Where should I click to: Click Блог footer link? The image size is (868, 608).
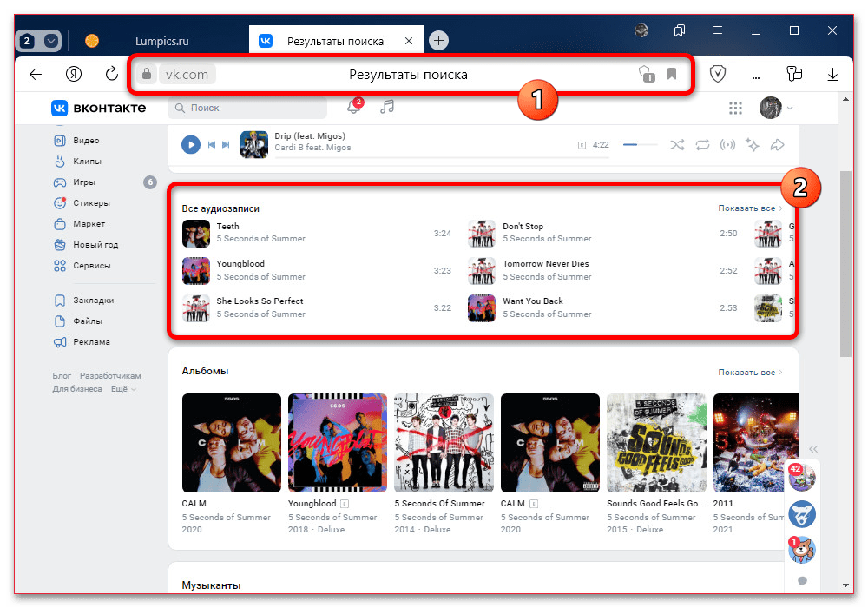pyautogui.click(x=62, y=376)
